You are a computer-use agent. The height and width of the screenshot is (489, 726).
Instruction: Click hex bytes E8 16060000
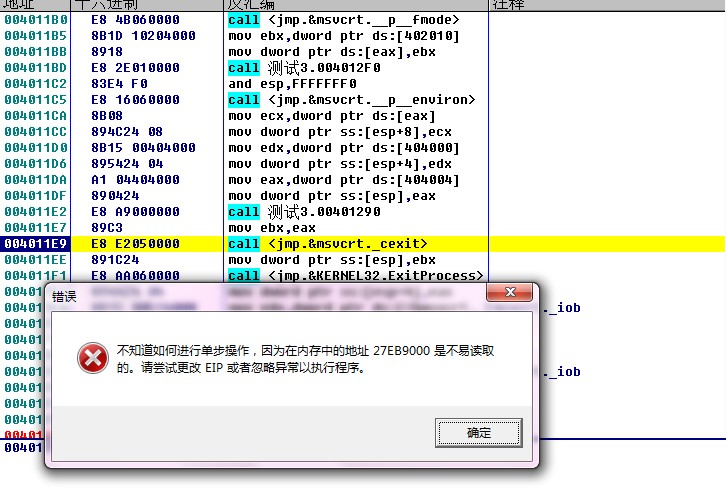point(135,100)
